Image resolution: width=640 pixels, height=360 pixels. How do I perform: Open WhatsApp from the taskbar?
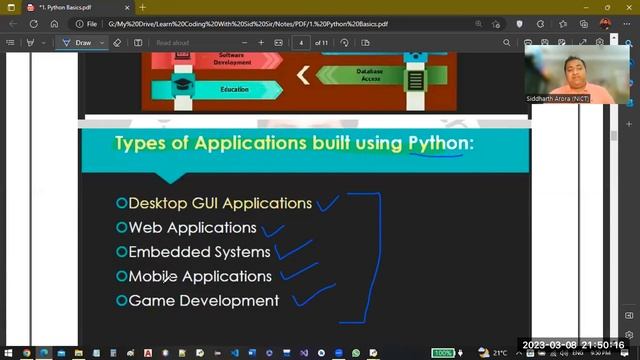[356, 353]
